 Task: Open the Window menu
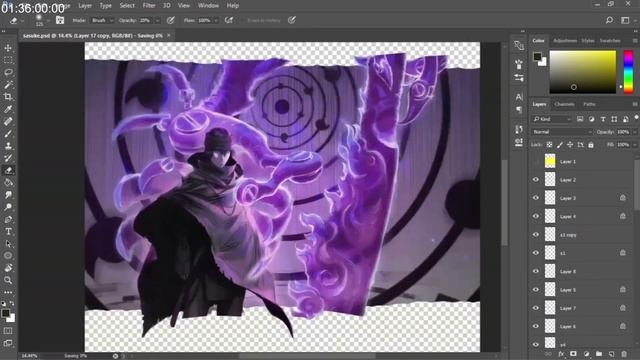208,6
